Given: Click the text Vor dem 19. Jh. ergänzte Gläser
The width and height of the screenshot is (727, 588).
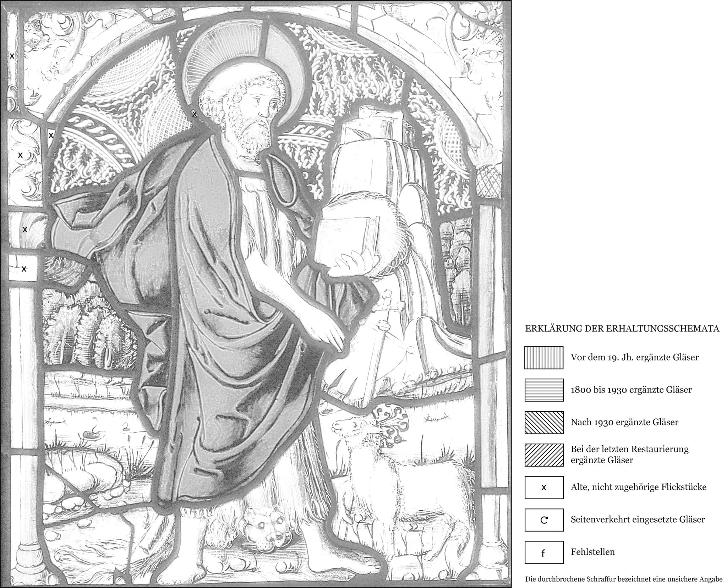Looking at the screenshot, I should [x=634, y=357].
